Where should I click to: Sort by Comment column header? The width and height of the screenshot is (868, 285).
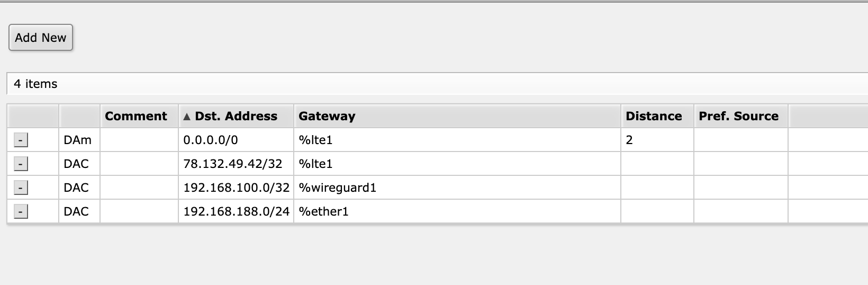(x=136, y=116)
